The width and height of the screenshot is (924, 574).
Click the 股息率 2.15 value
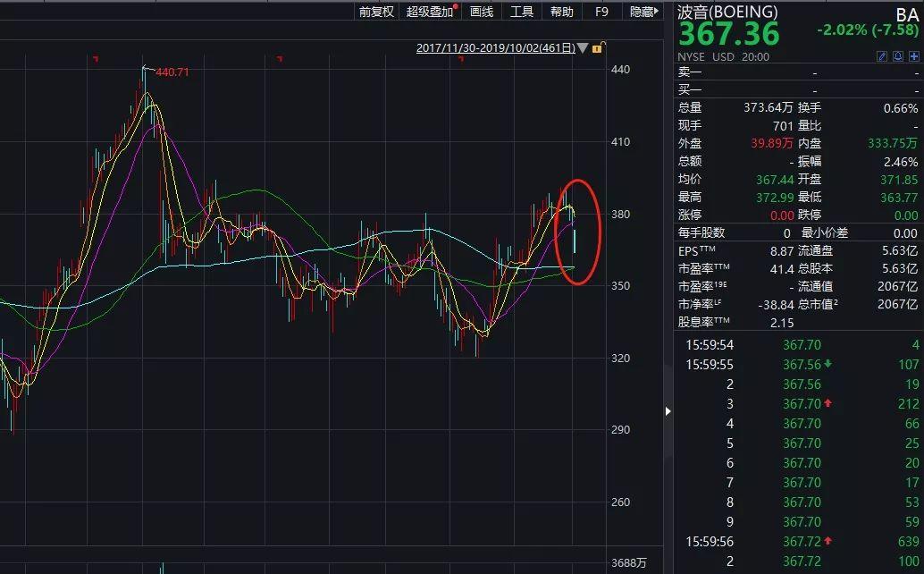[781, 323]
